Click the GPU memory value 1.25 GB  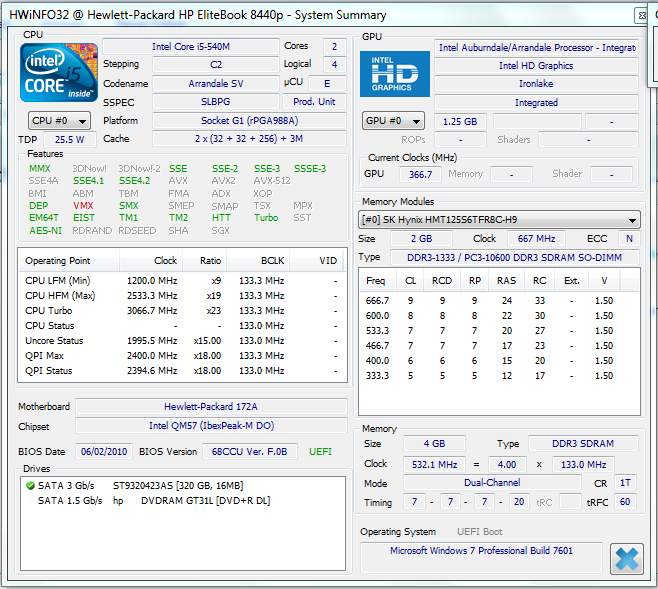click(460, 122)
